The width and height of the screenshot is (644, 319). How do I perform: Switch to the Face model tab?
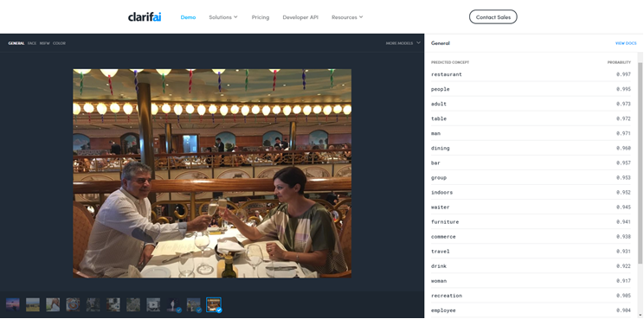pos(32,43)
